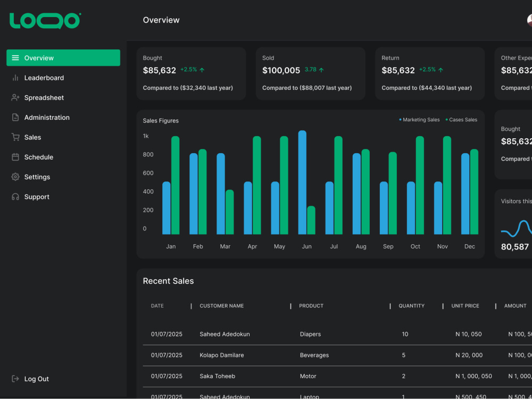
Task: Open the Support page
Action: pos(37,197)
